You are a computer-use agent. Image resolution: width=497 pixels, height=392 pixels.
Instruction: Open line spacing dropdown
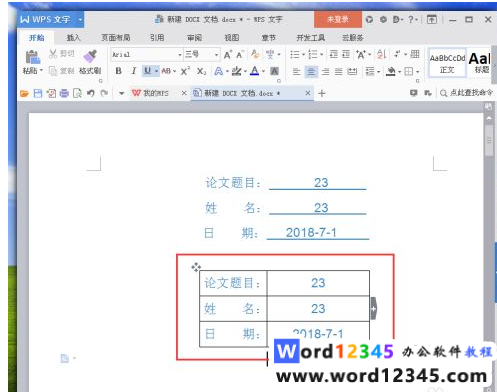pos(379,71)
